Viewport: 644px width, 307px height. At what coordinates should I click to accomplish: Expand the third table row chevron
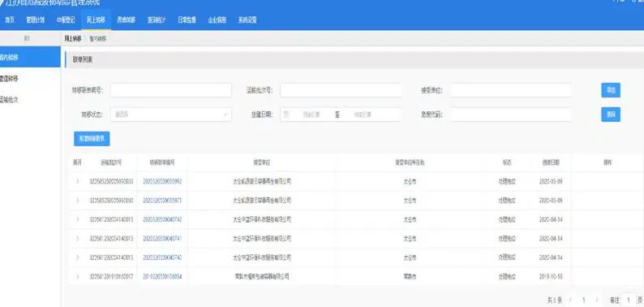coord(77,220)
